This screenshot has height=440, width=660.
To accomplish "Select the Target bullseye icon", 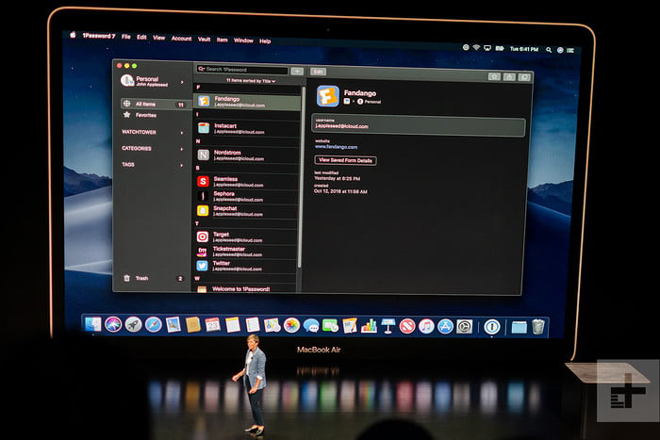I will (202, 237).
